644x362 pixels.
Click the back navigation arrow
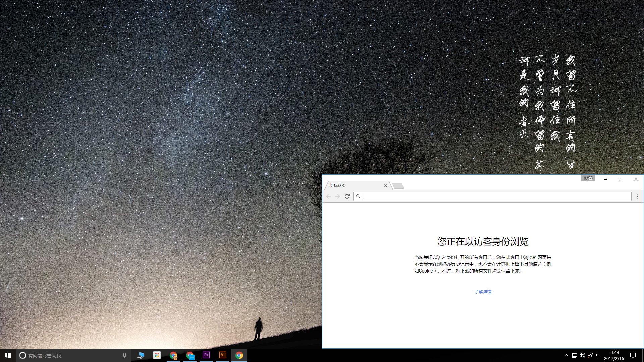(x=328, y=196)
